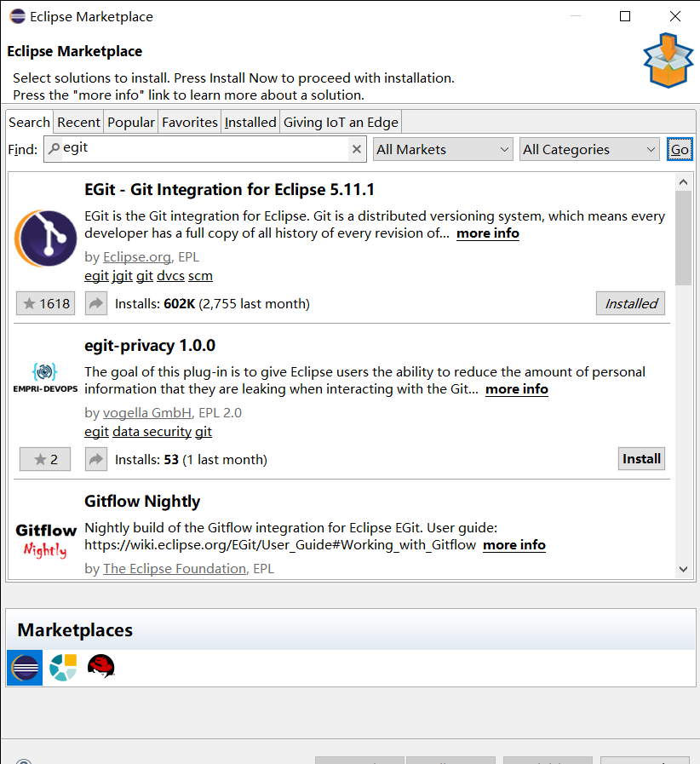Click the git tag under EGit entry

click(145, 276)
